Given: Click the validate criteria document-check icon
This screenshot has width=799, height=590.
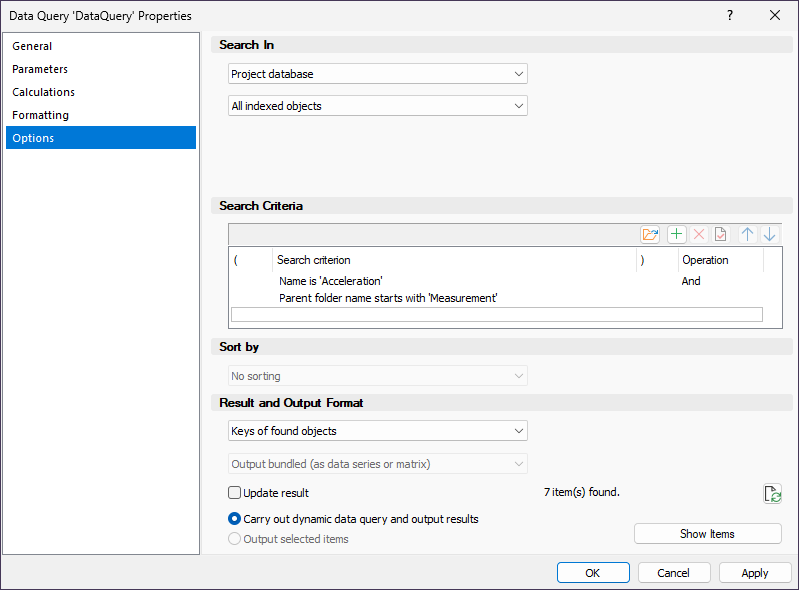Looking at the screenshot, I should point(720,234).
